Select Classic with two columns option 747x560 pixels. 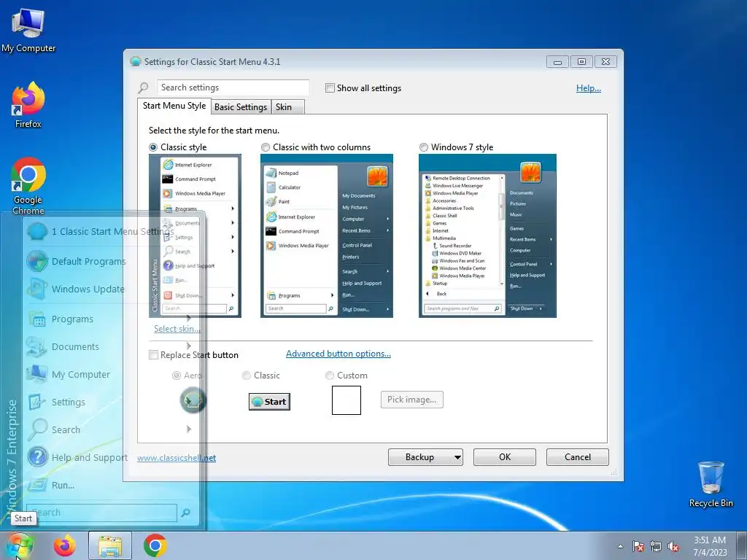tap(266, 147)
